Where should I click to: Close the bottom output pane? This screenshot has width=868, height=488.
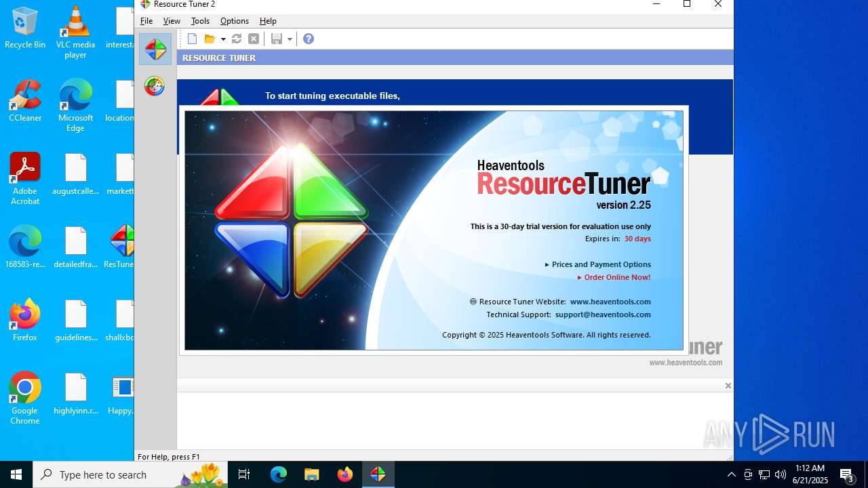[728, 386]
